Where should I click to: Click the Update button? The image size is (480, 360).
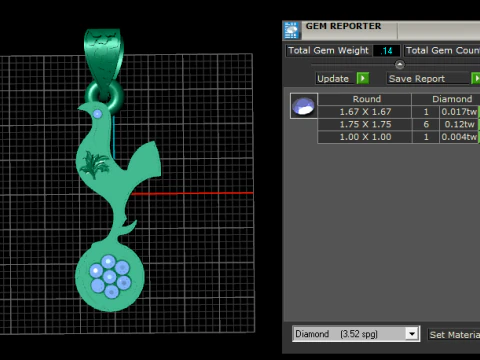[335, 79]
